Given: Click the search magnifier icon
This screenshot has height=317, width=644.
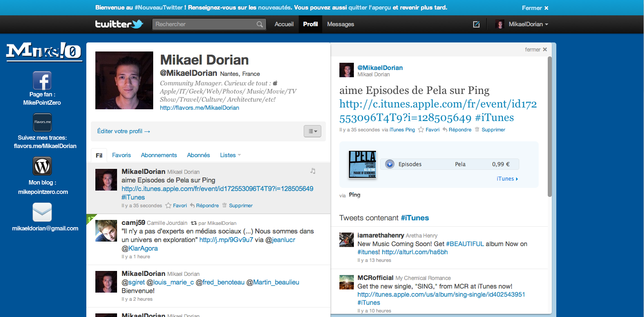Looking at the screenshot, I should tap(259, 24).
